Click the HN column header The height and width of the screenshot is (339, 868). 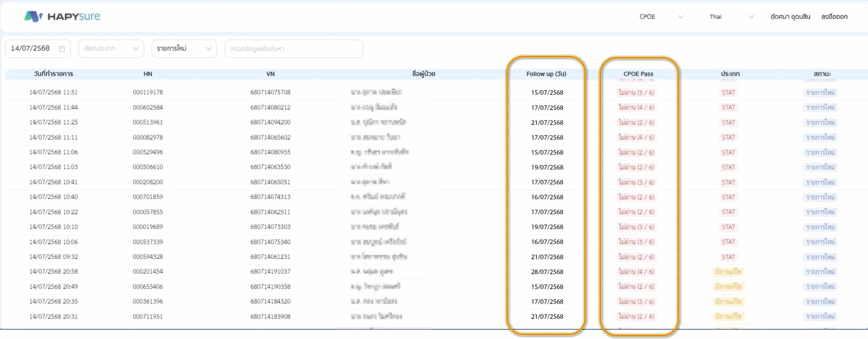click(147, 74)
